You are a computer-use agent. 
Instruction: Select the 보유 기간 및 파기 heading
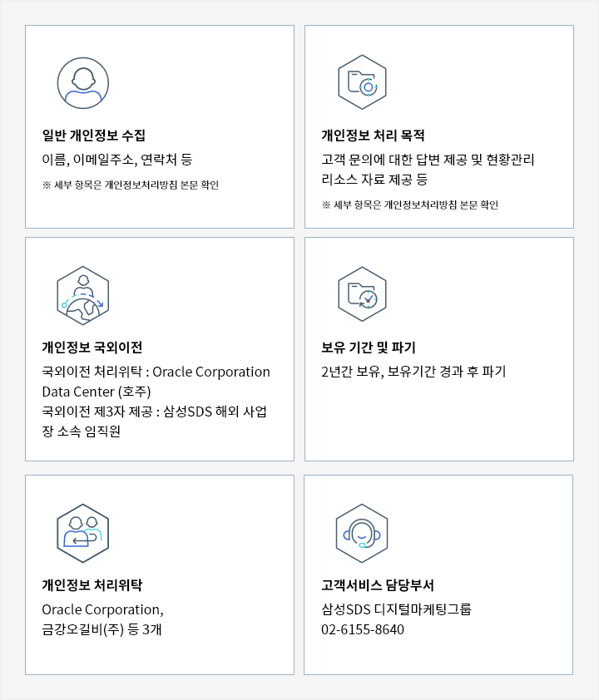tap(369, 348)
